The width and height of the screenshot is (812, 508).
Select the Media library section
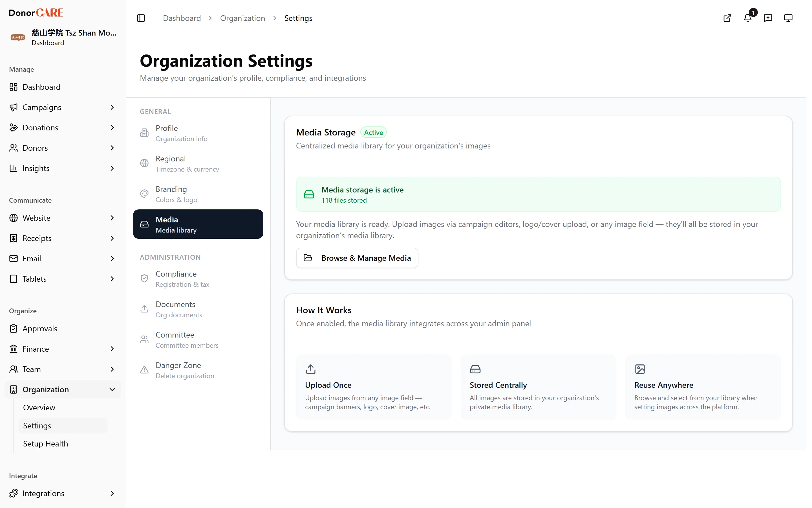[x=198, y=224]
